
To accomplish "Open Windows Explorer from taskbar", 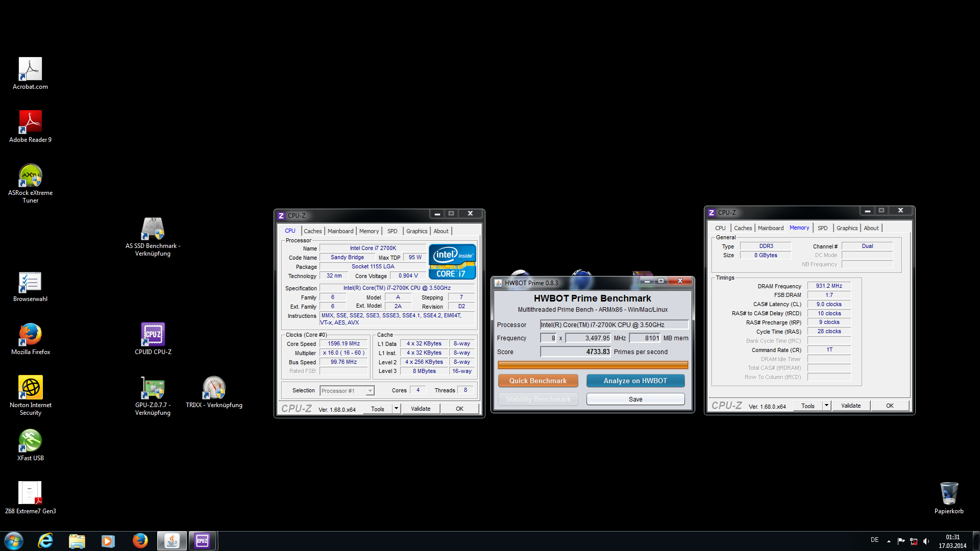I will coord(77,541).
